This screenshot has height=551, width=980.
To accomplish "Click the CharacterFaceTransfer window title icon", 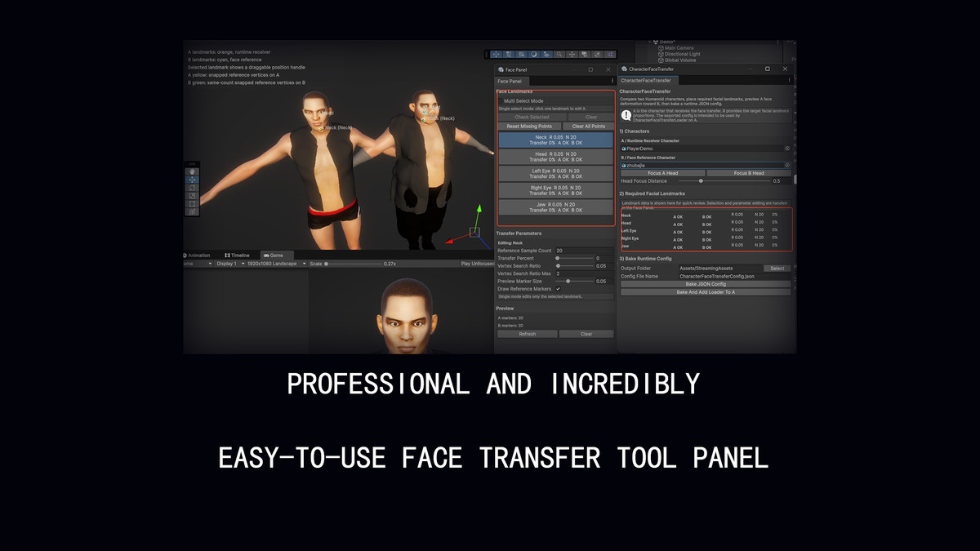I will point(623,69).
